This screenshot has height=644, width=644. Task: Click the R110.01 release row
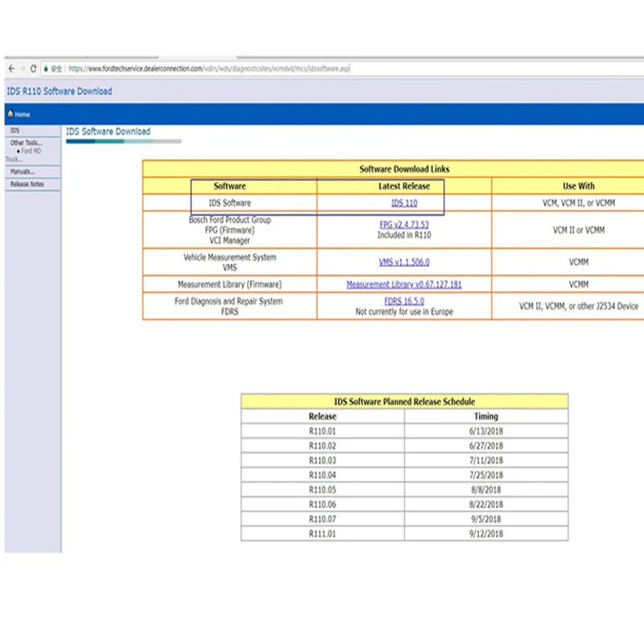point(323,431)
